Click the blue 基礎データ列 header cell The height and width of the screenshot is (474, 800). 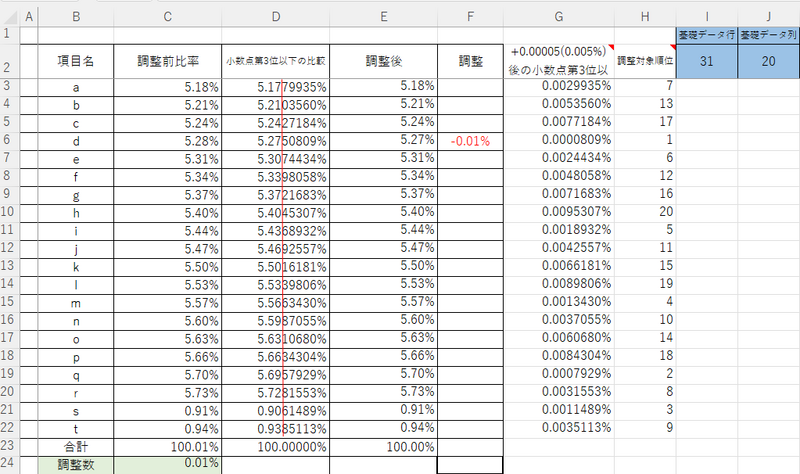[769, 34]
